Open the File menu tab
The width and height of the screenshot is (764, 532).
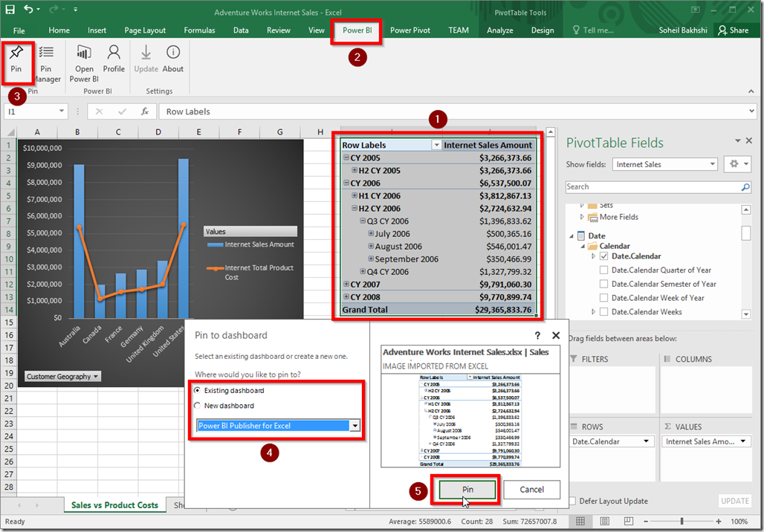[x=19, y=30]
